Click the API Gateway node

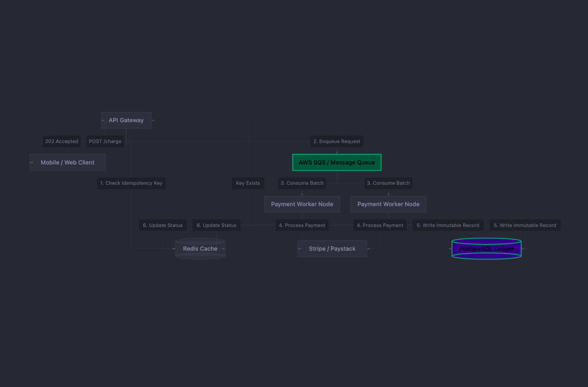click(126, 120)
